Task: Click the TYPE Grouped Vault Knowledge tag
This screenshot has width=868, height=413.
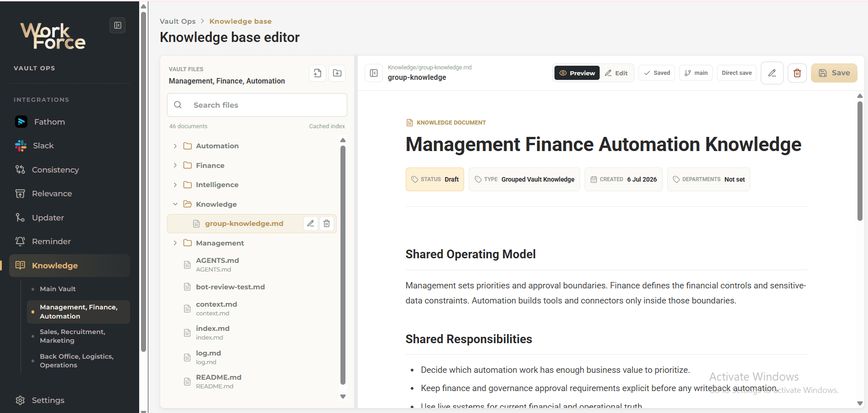Action: pyautogui.click(x=524, y=179)
